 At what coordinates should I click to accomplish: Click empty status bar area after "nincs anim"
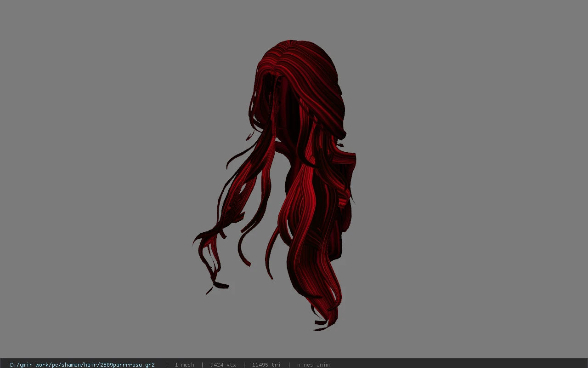click(459, 365)
